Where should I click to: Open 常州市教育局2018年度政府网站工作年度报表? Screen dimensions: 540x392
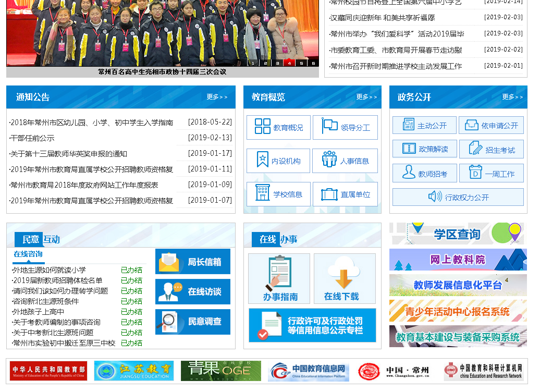point(84,185)
